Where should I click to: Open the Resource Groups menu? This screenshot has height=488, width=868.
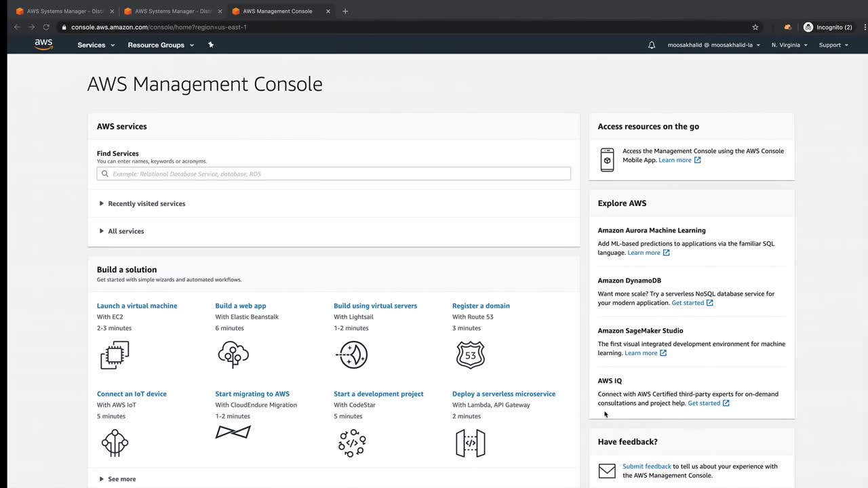coord(161,45)
